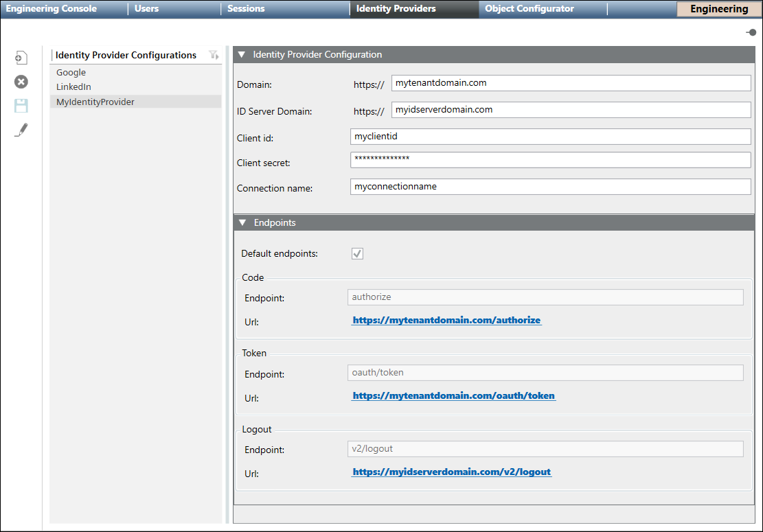Click the edit pencil icon
Image resolution: width=763 pixels, height=532 pixels.
(21, 130)
